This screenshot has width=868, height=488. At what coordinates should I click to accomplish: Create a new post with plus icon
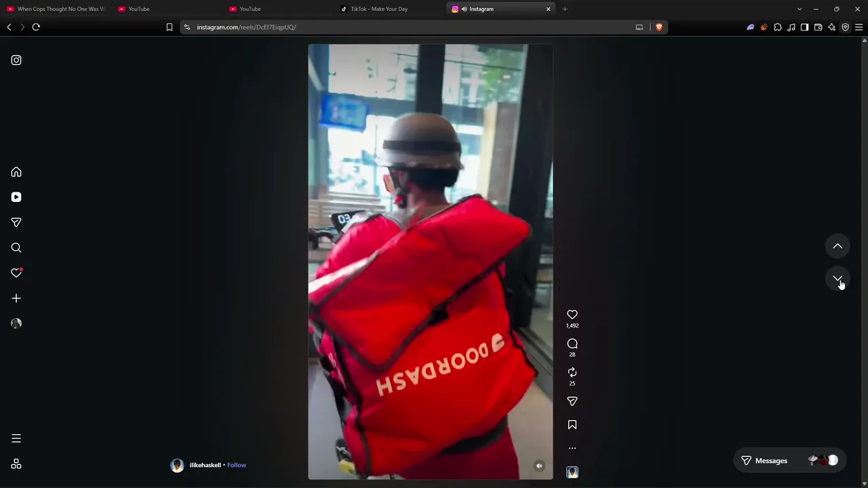pos(16,298)
